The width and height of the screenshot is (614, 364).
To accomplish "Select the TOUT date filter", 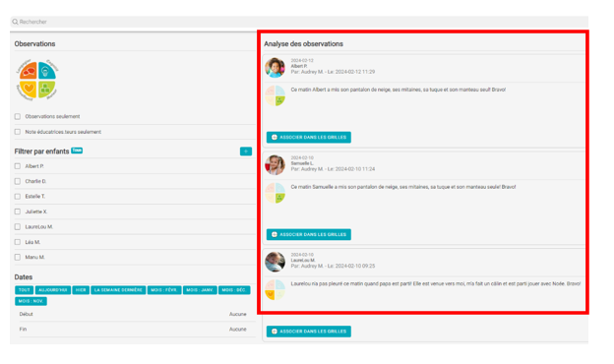I will tap(25, 290).
